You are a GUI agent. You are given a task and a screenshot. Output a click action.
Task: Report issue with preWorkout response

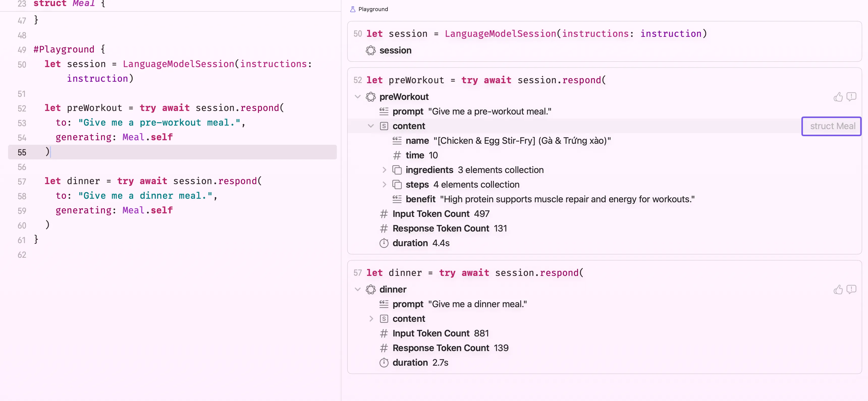tap(852, 97)
